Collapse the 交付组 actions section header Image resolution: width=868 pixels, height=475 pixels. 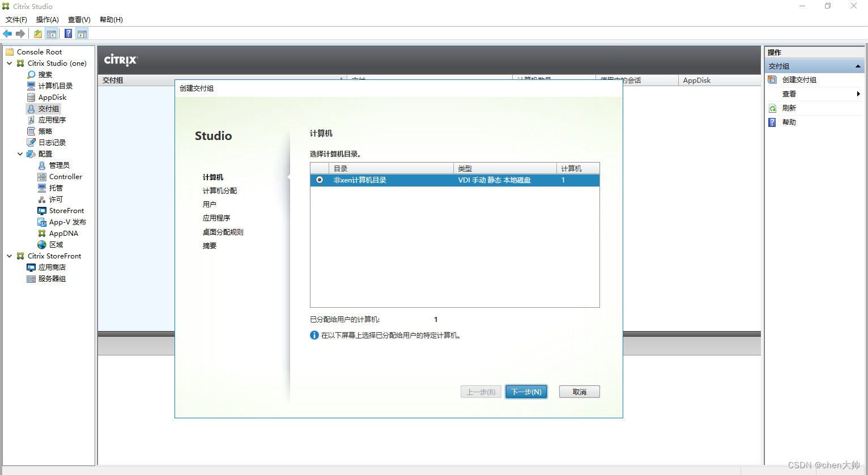[x=858, y=66]
